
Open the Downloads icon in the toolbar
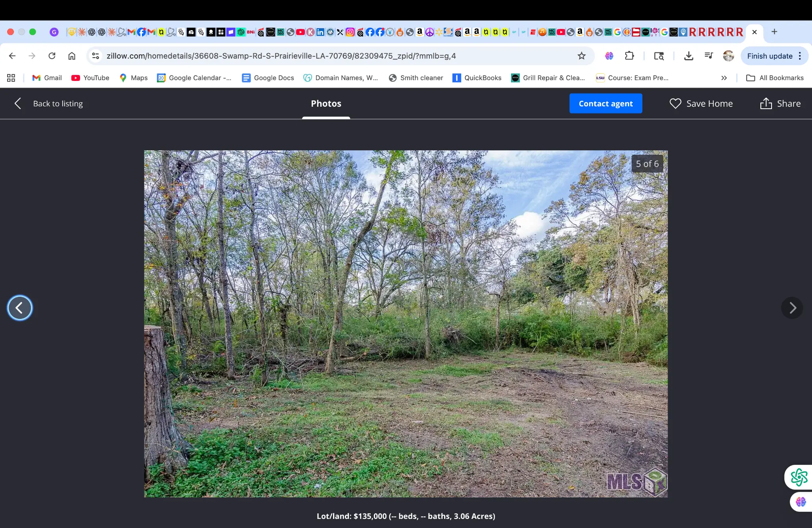pos(689,56)
